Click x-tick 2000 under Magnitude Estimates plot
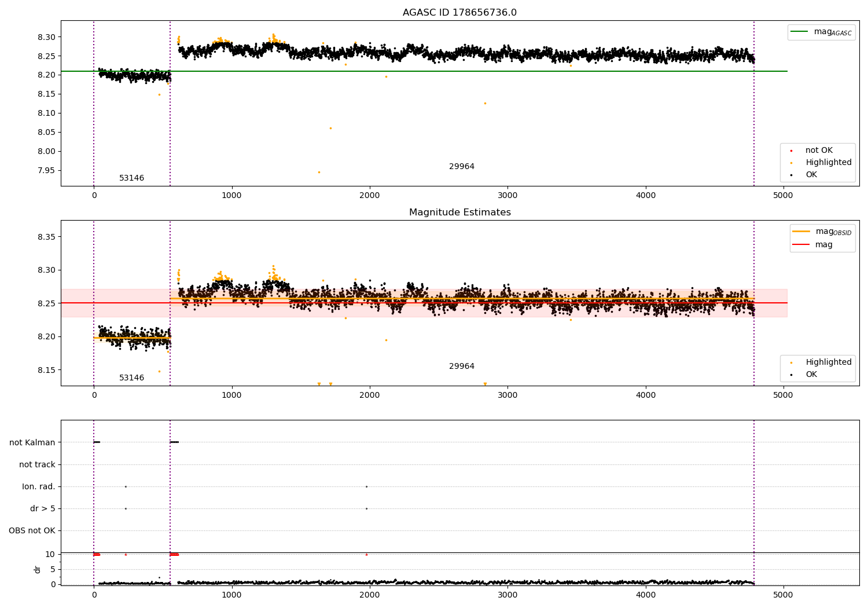Image resolution: width=868 pixels, height=608 pixels. (370, 395)
